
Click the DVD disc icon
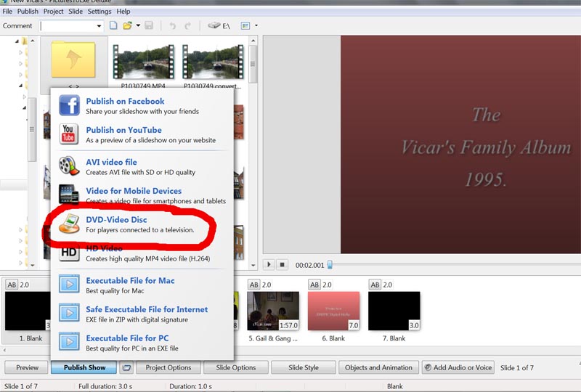(x=69, y=224)
